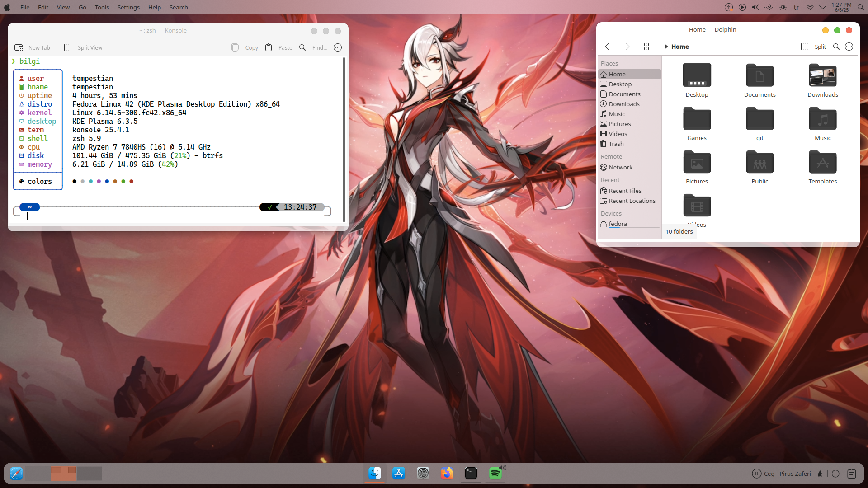Expand the hidden system tray icons arrow
This screenshot has width=868, height=488.
(x=823, y=7)
